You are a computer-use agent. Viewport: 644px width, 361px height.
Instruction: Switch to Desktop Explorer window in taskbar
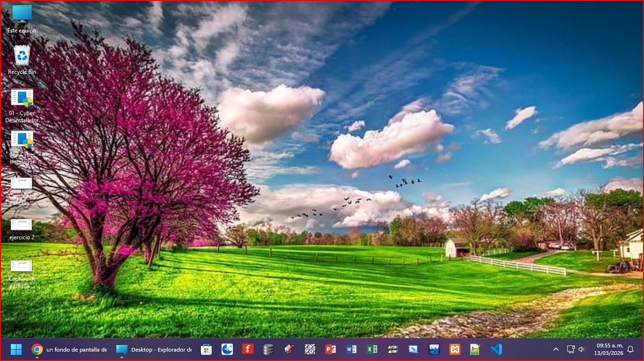154,349
